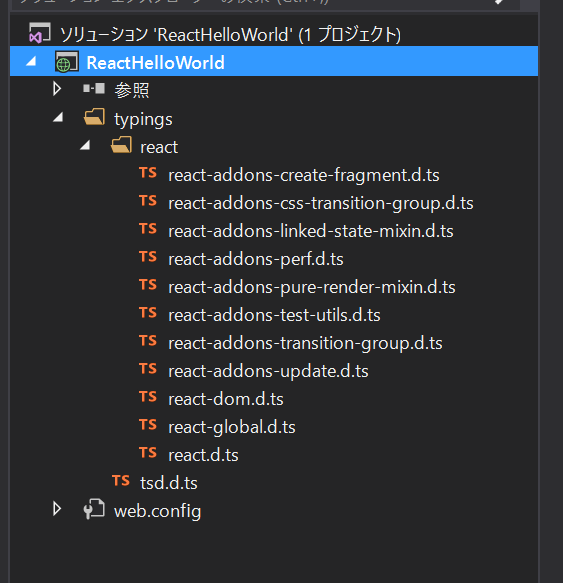Viewport: 563px width, 583px height.
Task: Select react-global.d.ts file name
Action: pos(232,427)
